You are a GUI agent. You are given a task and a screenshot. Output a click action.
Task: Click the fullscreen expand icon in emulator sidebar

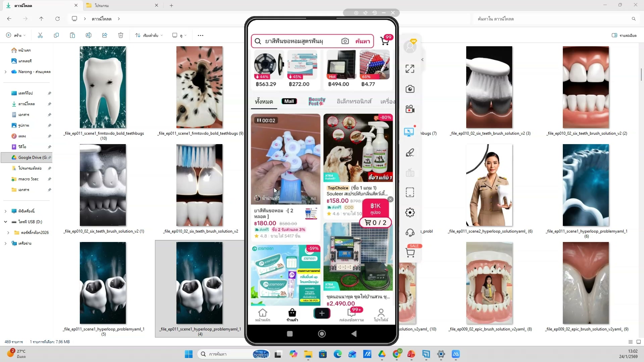(410, 69)
